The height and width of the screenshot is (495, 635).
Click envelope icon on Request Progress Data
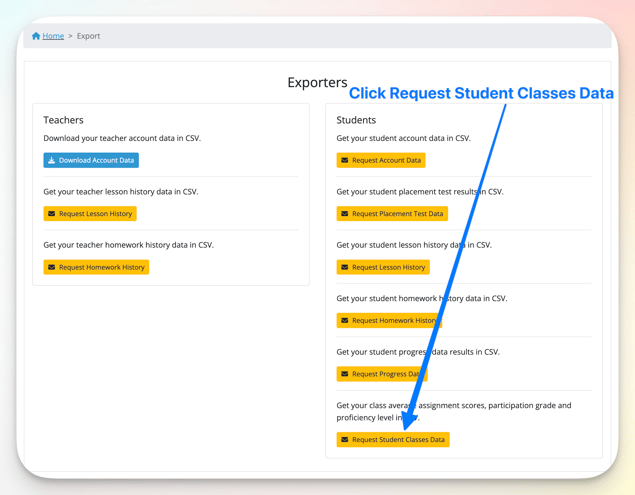coord(345,374)
